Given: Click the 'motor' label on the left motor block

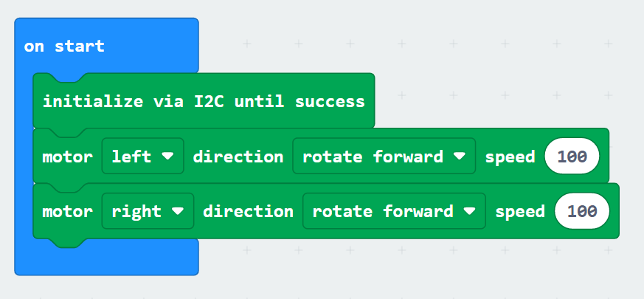Looking at the screenshot, I should click(x=67, y=157).
